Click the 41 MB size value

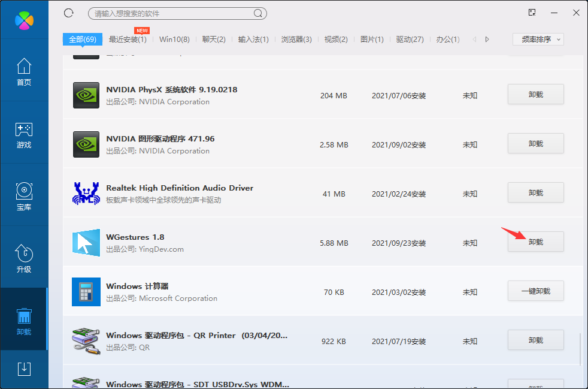pos(334,194)
